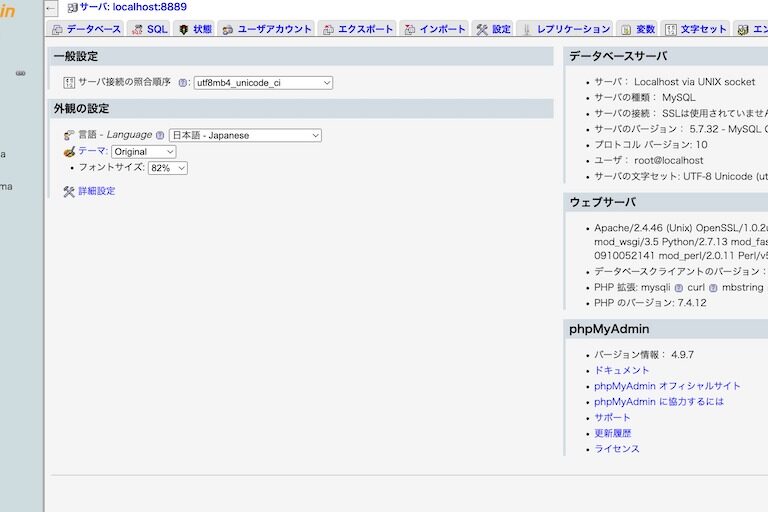Click the phpMyAdmin logo in sidebar
Image resolution: width=768 pixels, height=512 pixels.
click(x=8, y=11)
